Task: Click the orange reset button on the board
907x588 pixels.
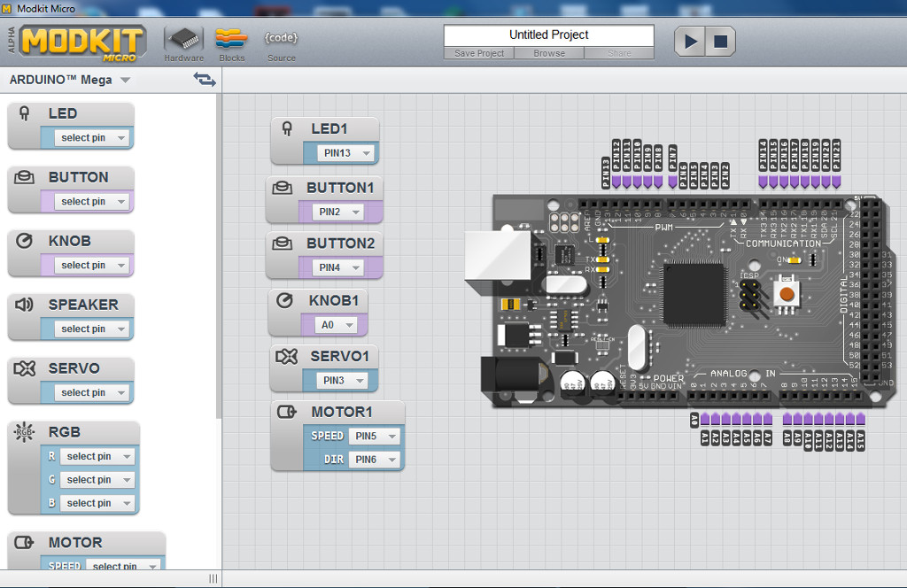Action: 787,294
